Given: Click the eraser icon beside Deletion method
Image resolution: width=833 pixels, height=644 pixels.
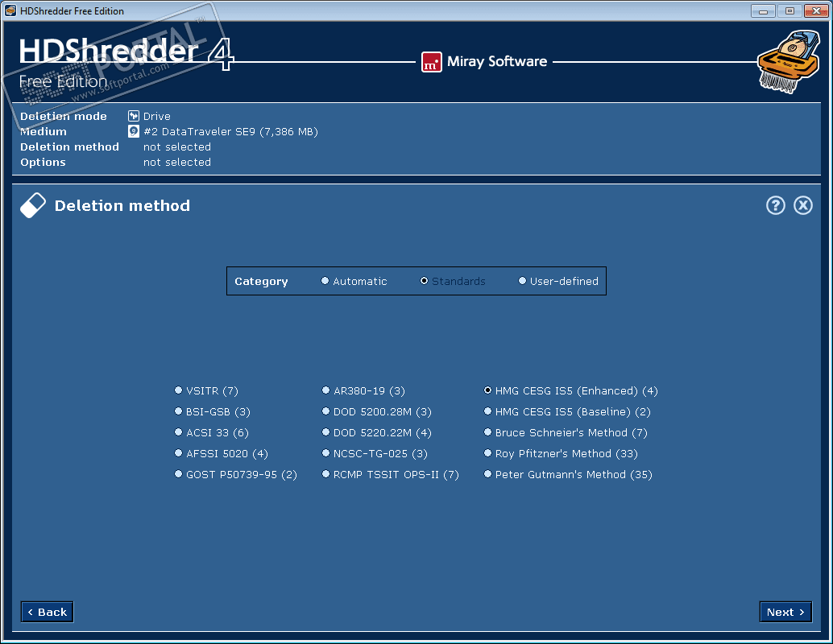Looking at the screenshot, I should click(33, 205).
